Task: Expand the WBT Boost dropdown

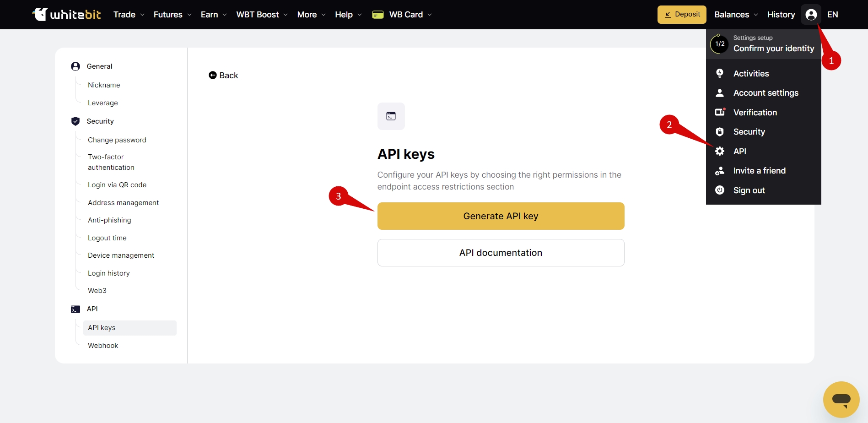Action: 262,15
